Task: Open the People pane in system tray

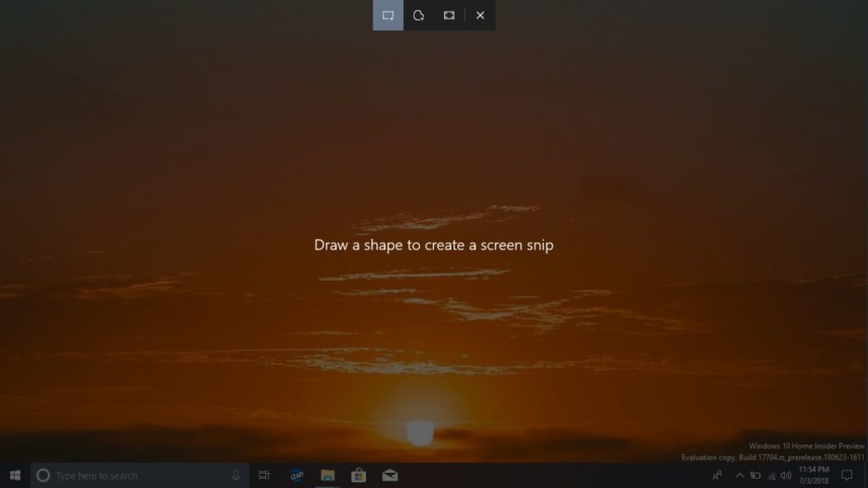Action: tap(718, 475)
